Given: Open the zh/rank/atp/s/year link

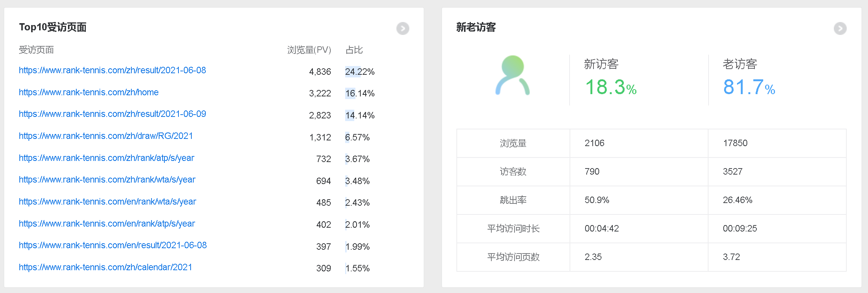Looking at the screenshot, I should coord(106,158).
